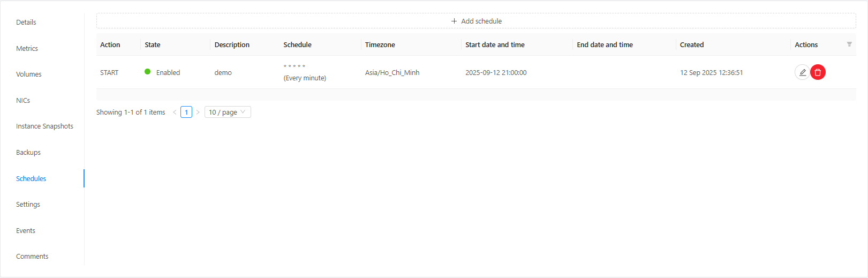Open the NICs tab
Screen dimensions: 868x278
[x=23, y=101]
